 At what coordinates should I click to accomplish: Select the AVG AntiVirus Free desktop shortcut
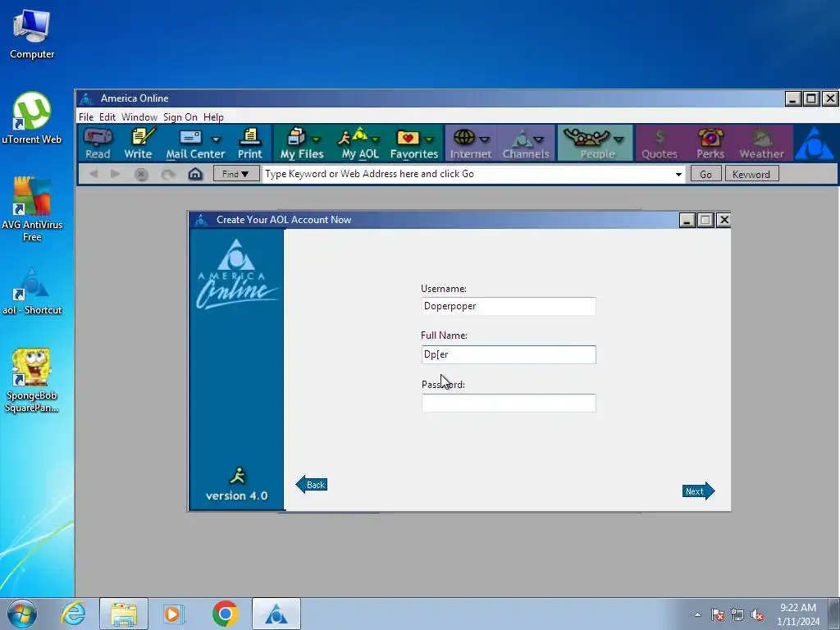pyautogui.click(x=32, y=209)
